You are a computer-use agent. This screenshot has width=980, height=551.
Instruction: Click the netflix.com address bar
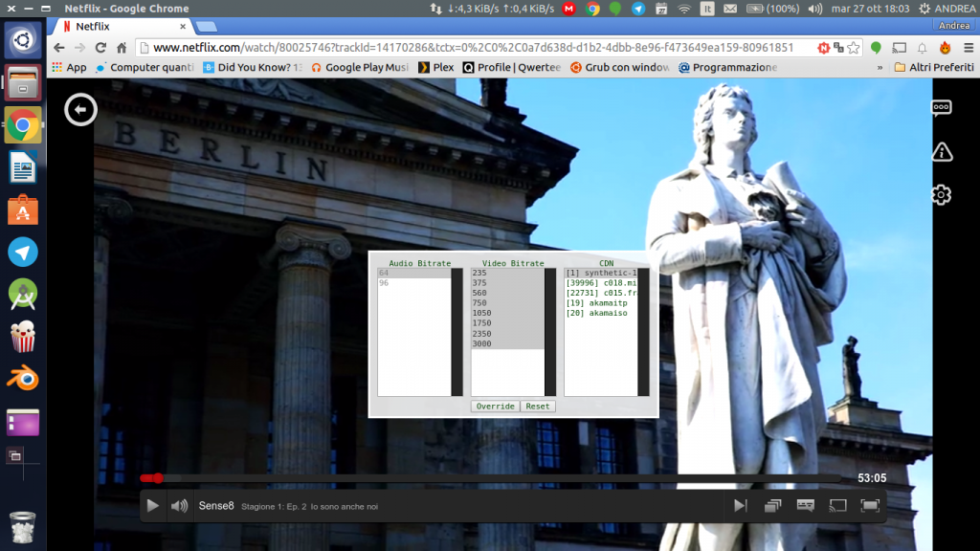click(x=475, y=48)
